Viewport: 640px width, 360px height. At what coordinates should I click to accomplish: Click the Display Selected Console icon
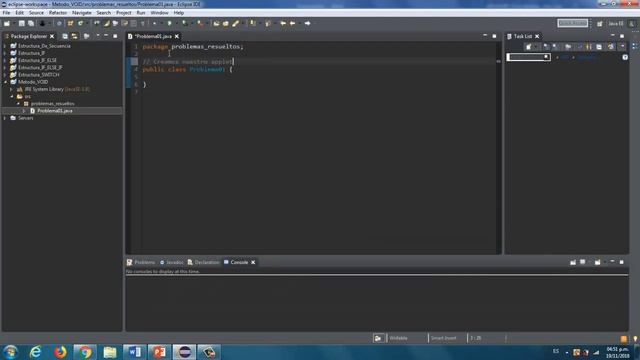582,262
